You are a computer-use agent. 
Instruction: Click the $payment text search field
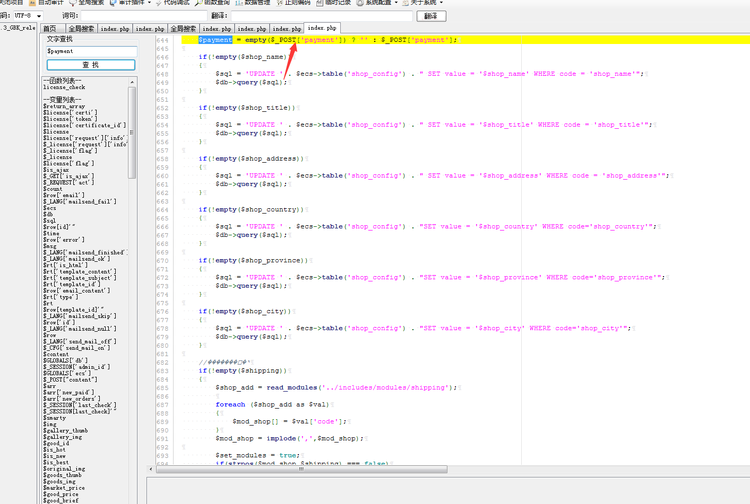90,50
